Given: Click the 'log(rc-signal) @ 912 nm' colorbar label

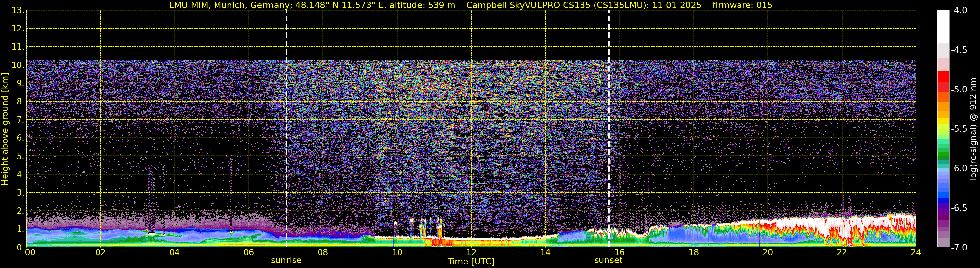Looking at the screenshot, I should coord(973,129).
